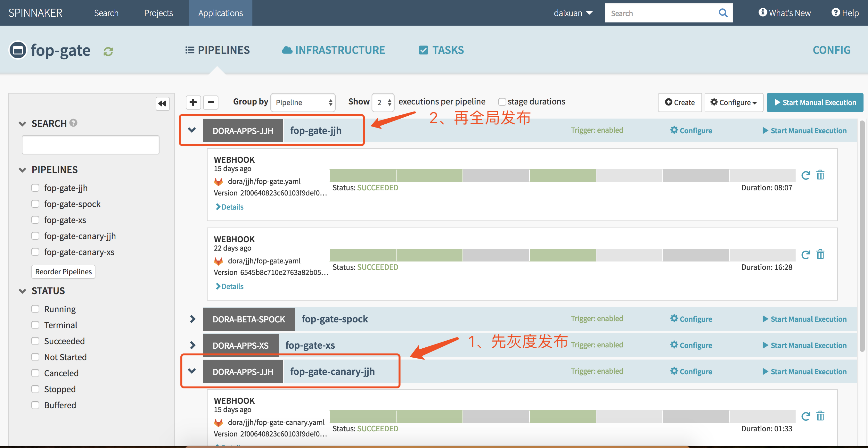
Task: Enable the stage durations checkbox
Action: tap(501, 102)
